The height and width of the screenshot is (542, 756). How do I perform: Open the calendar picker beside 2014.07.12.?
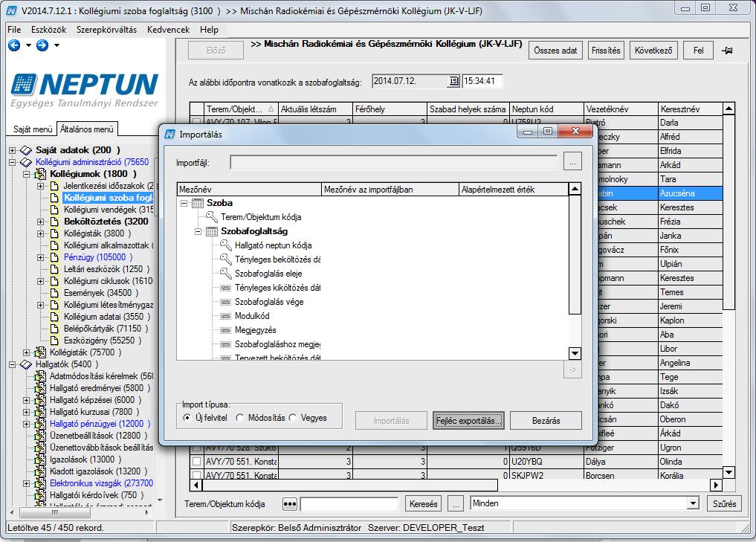(x=453, y=81)
